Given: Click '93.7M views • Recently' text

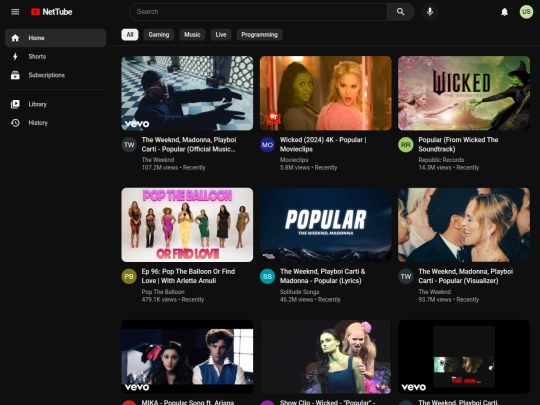Looking at the screenshot, I should [x=448, y=300].
